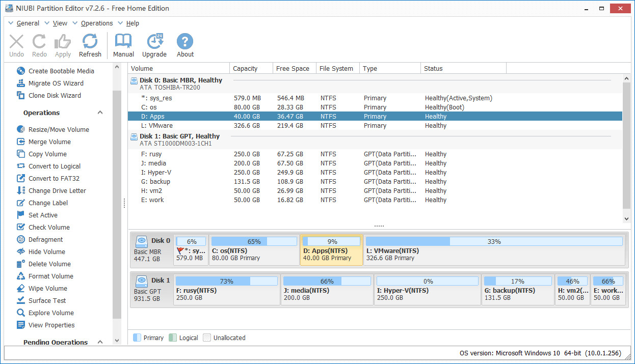Open View Properties operation
635x364 pixels.
tap(46, 325)
